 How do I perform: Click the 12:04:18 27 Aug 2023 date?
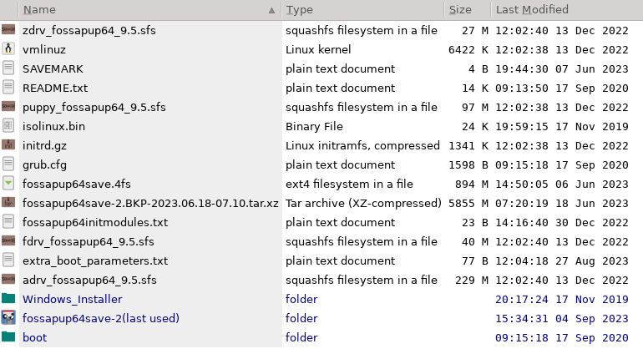pyautogui.click(x=562, y=261)
